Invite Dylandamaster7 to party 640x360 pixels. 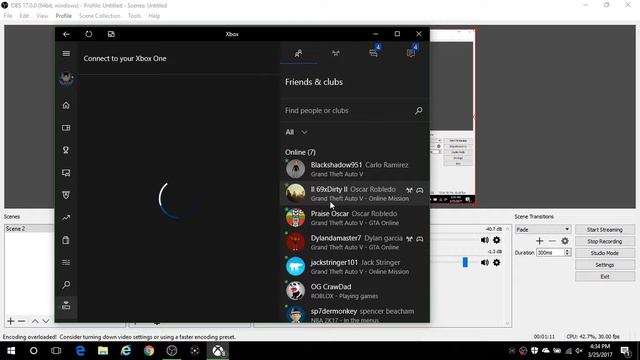click(409, 239)
